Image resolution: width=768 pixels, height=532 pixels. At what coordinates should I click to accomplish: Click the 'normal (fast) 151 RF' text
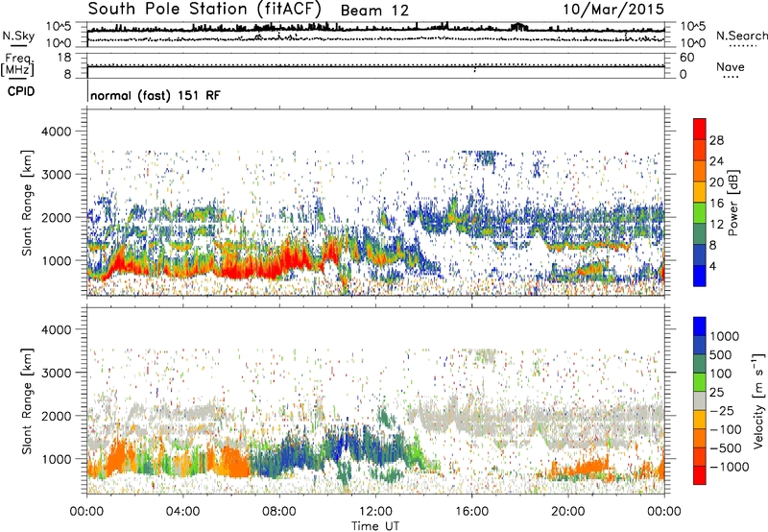tap(156, 95)
